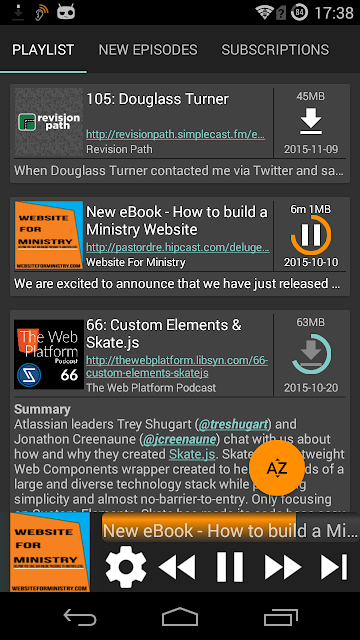
Task: Open the revisionpath.simplecast.fm link
Action: click(x=176, y=135)
